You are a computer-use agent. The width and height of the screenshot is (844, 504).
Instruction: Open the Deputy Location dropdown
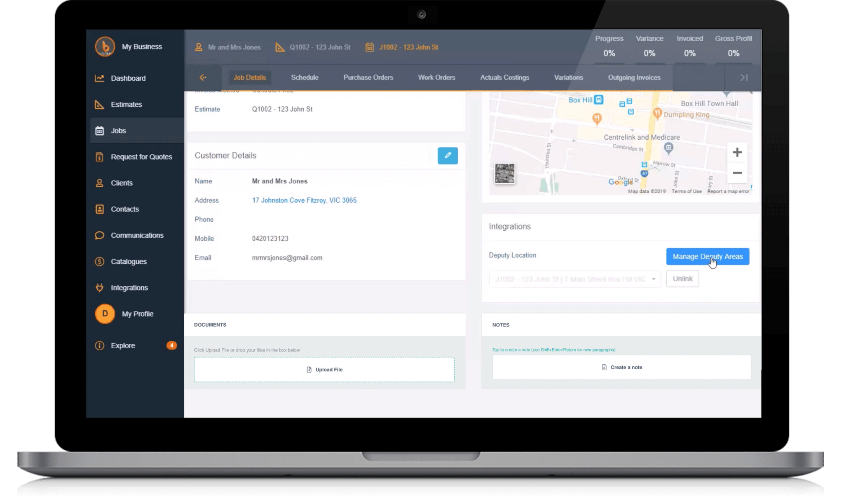pos(574,279)
